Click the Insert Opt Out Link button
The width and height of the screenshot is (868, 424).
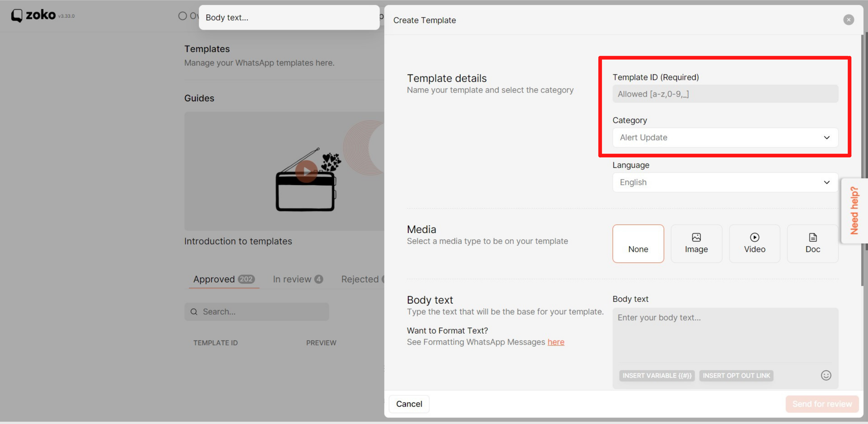736,375
